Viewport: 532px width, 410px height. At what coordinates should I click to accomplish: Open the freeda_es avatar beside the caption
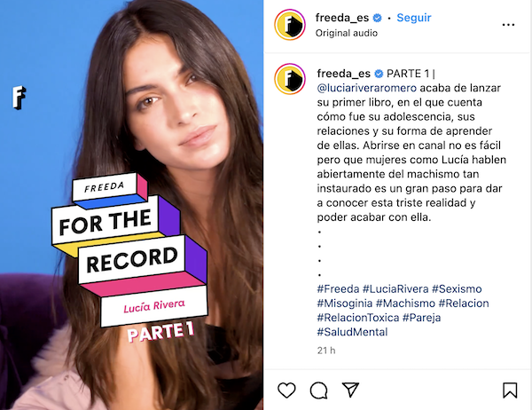[290, 79]
